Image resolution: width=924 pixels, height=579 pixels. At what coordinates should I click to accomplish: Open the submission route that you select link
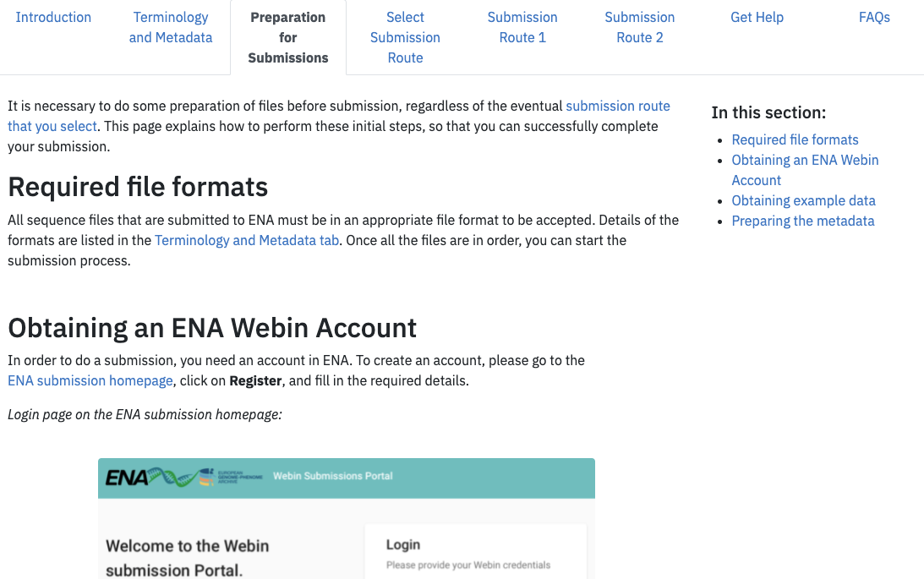[618, 106]
